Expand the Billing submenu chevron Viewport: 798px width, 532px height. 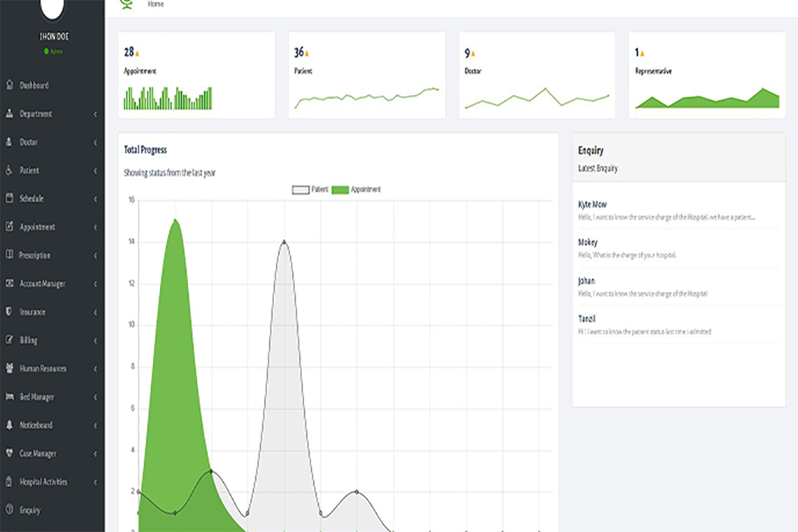[x=96, y=340]
